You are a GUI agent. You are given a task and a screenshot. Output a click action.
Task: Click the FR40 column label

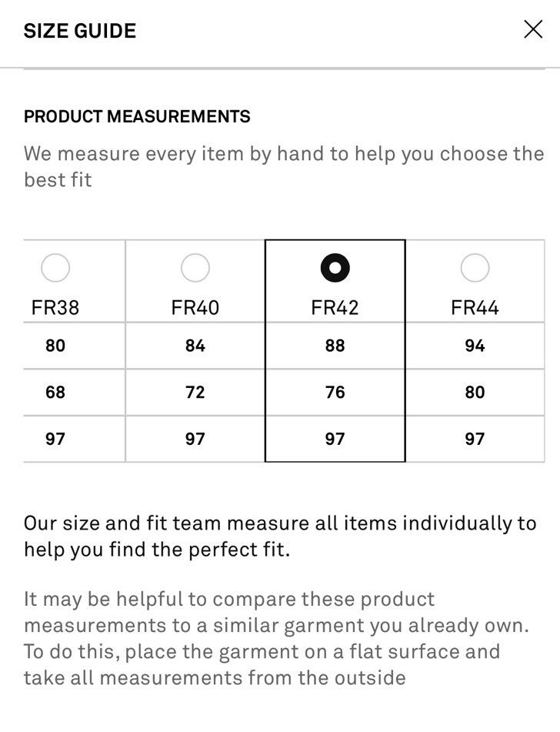(x=195, y=308)
